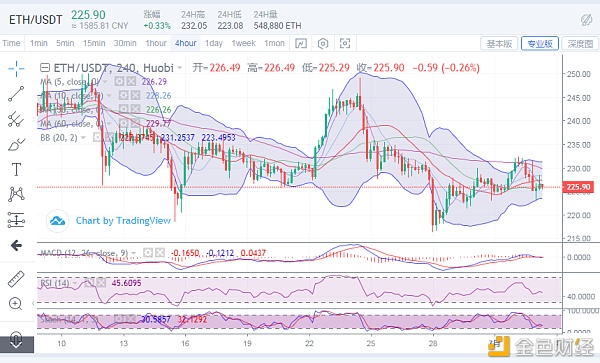The width and height of the screenshot is (600, 363).
Task: Select the crosshair cursor tool
Action: [16, 69]
